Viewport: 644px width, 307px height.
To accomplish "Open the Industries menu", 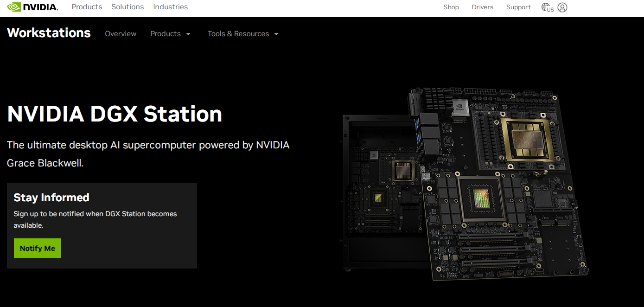I will [x=171, y=7].
